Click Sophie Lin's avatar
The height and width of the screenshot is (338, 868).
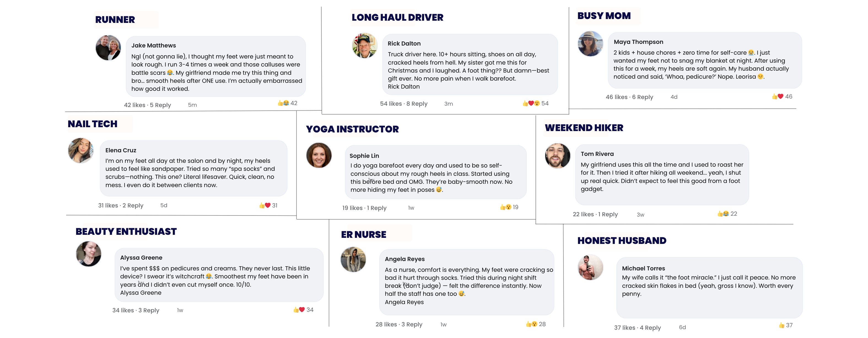[x=319, y=156]
